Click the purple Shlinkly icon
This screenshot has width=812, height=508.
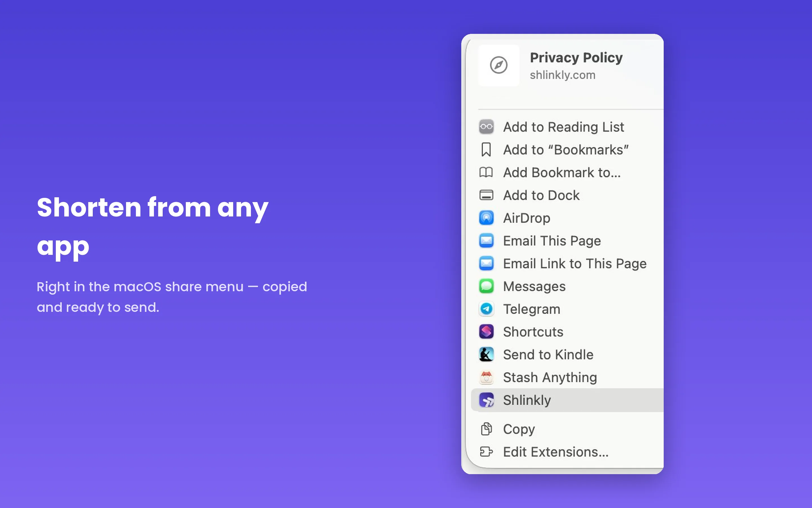click(x=486, y=400)
